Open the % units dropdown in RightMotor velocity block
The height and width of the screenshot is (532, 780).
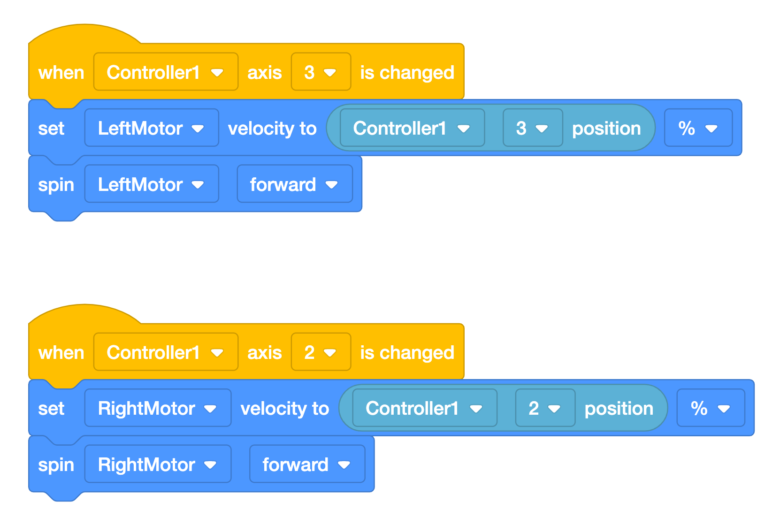pyautogui.click(x=711, y=408)
